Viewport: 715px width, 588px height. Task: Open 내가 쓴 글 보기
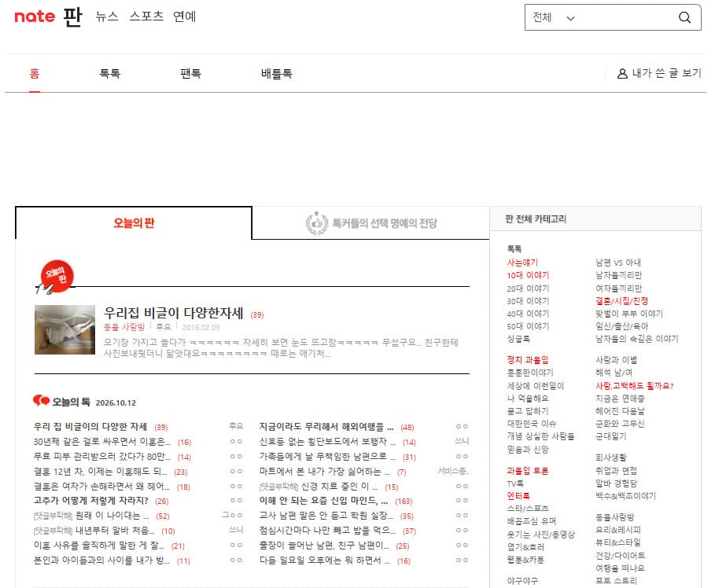pyautogui.click(x=667, y=73)
